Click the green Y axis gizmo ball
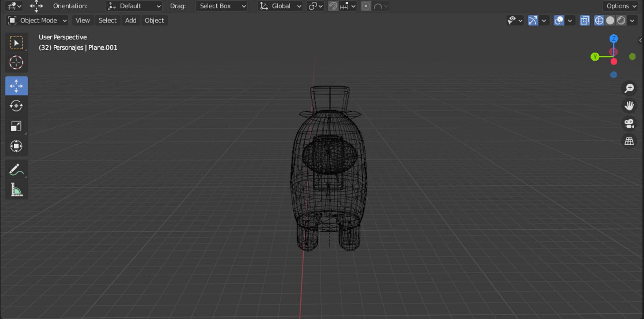Image resolution: width=644 pixels, height=319 pixels. (x=595, y=57)
